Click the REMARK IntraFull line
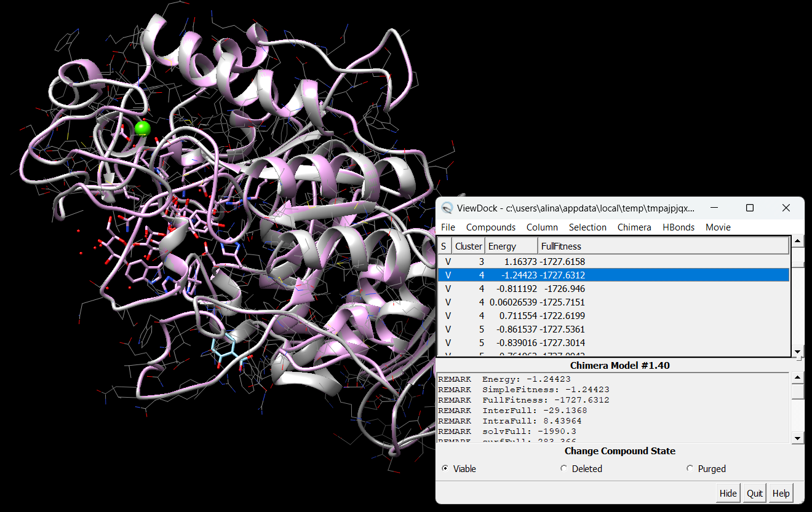The height and width of the screenshot is (512, 812). point(510,420)
